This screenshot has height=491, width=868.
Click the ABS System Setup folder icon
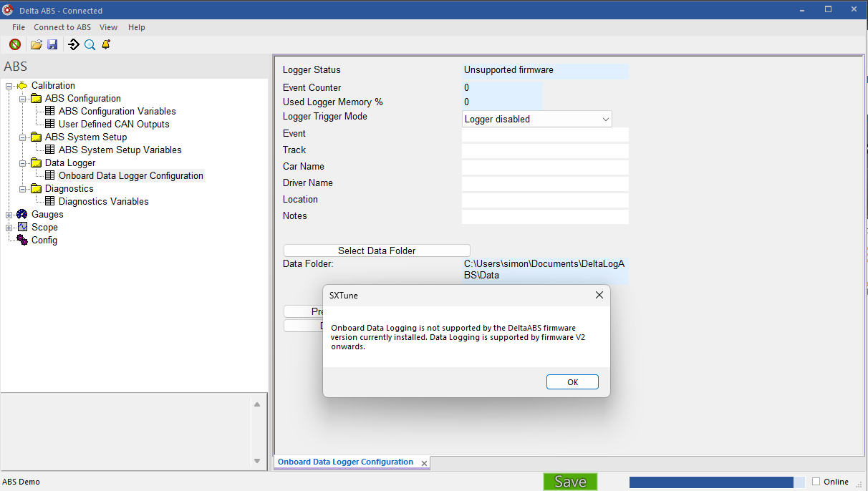click(x=36, y=137)
